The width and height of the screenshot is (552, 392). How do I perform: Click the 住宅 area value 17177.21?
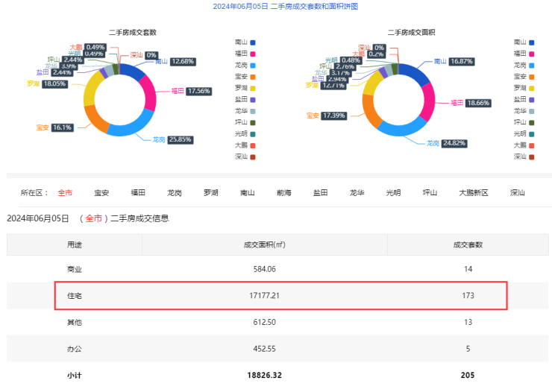(264, 296)
